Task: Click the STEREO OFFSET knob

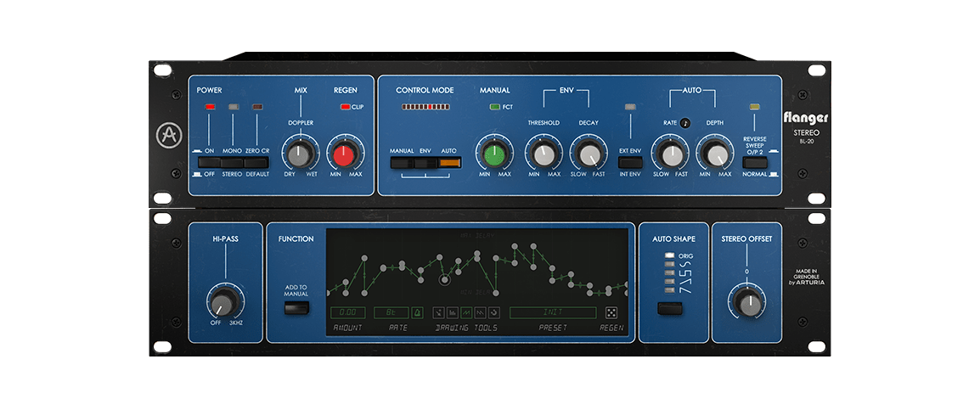Action: (746, 302)
